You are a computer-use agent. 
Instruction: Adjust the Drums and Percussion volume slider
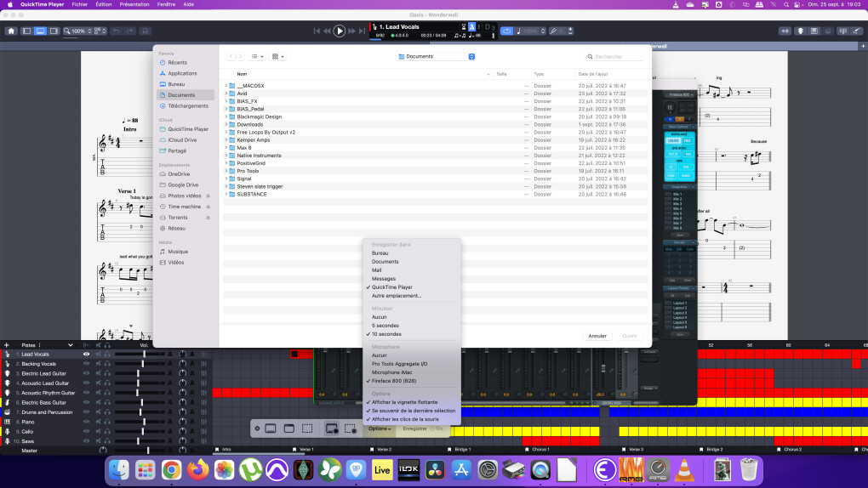tap(140, 412)
